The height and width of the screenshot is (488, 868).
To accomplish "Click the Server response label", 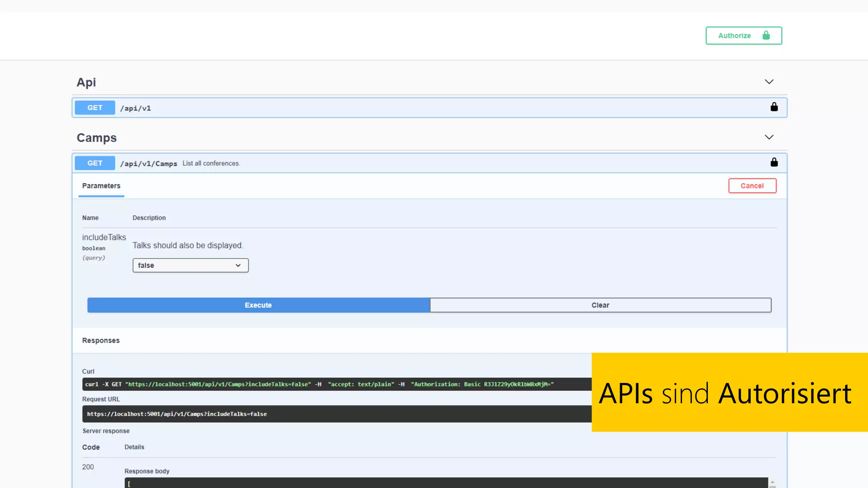I will [x=106, y=431].
